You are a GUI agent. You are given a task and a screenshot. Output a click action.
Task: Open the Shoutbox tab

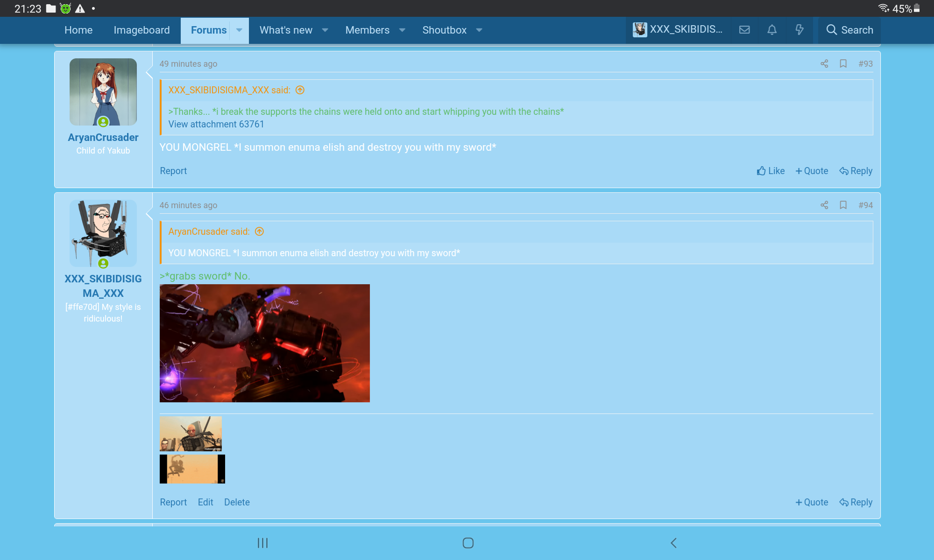(444, 30)
